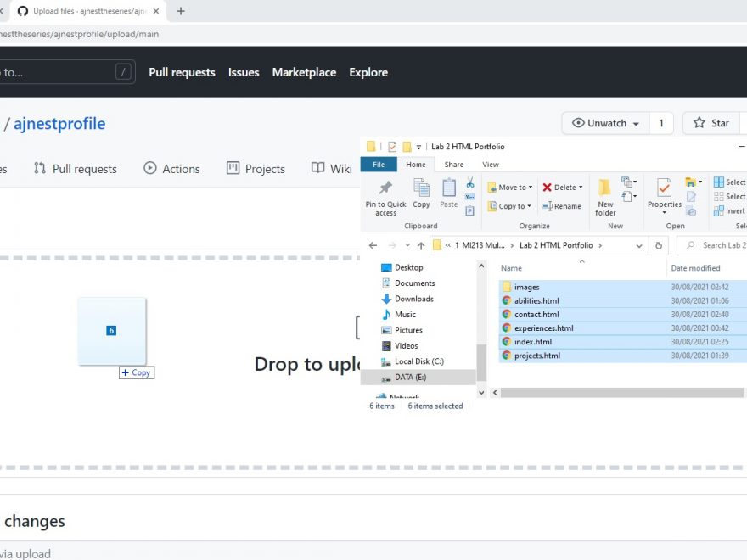Image resolution: width=747 pixels, height=560 pixels.
Task: Open the ajnestprofile repository link
Action: [x=59, y=124]
